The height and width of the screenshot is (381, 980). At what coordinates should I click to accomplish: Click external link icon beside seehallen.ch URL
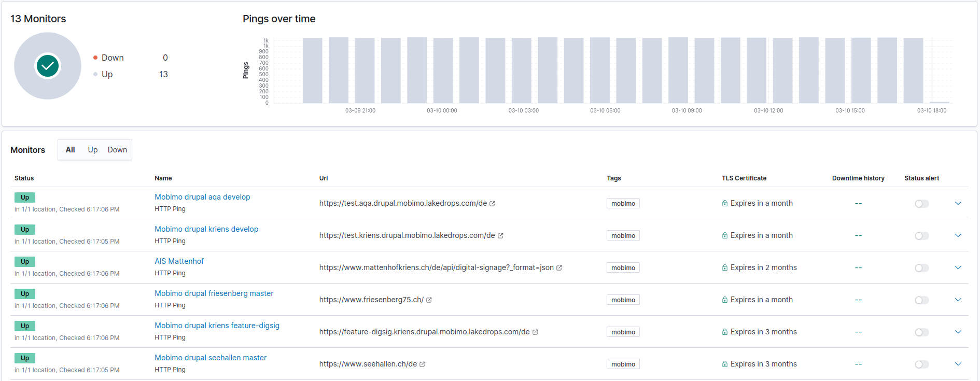422,364
